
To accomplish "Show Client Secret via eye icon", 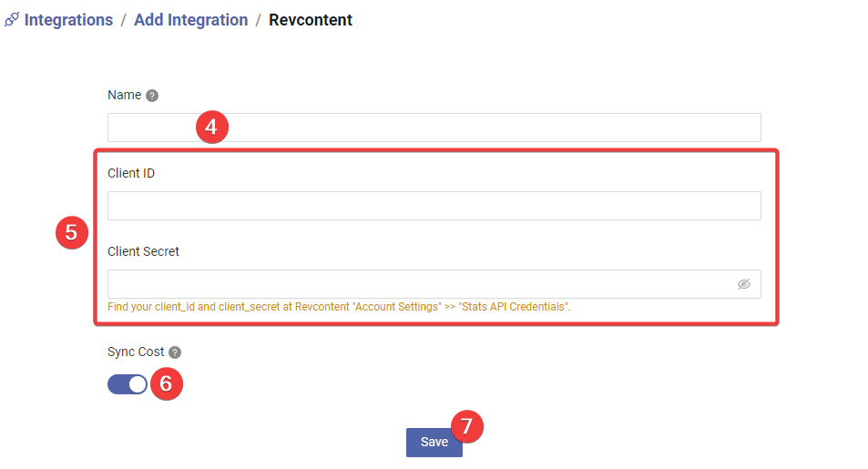I will click(744, 284).
